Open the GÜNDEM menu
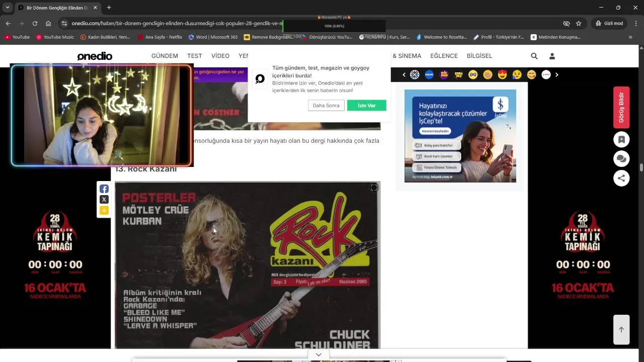 (x=165, y=56)
